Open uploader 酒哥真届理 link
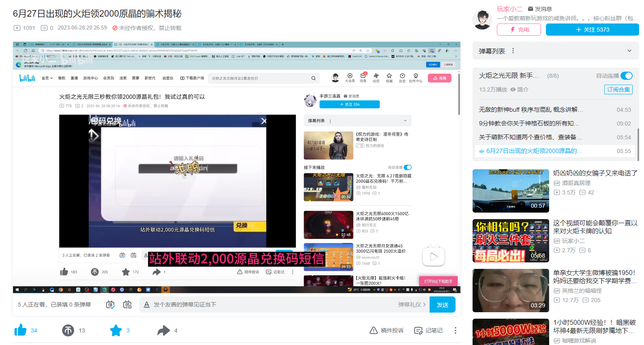 tap(576, 183)
